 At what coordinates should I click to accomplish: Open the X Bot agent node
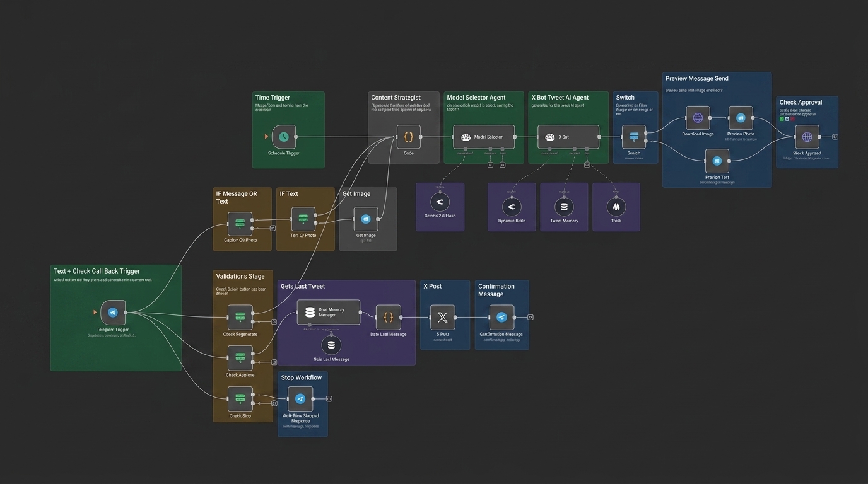[568, 137]
